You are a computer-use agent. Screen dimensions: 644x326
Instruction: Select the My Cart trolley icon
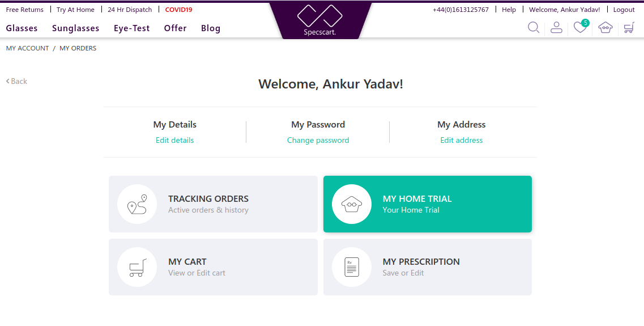[137, 267]
